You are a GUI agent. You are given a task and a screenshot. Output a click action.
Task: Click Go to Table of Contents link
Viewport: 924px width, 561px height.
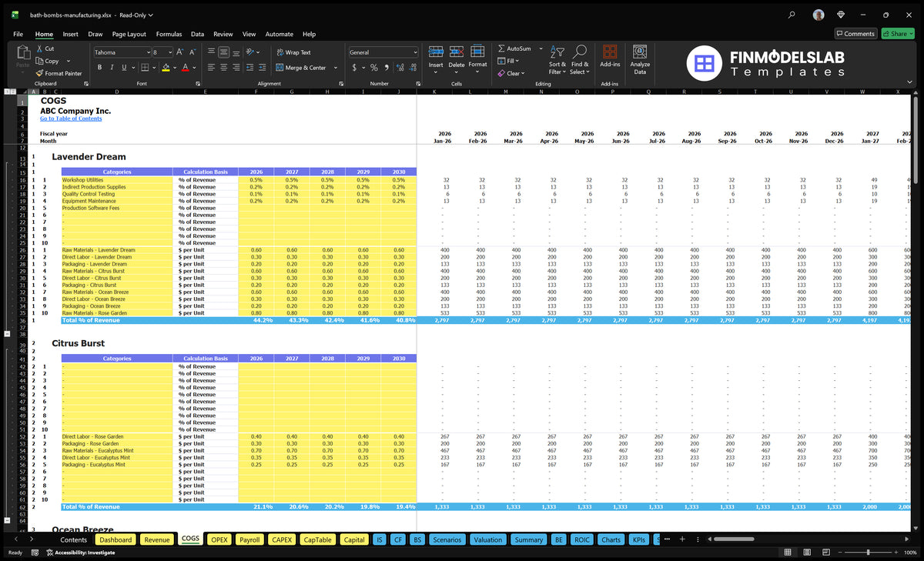click(71, 119)
